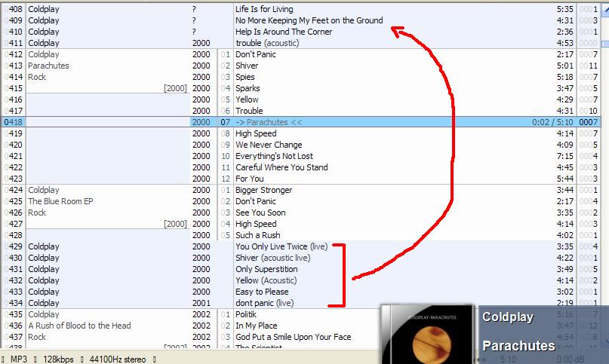Select the Parachutes track Shiver, row 0413
Viewport: 609px width, 364px height.
[247, 66]
